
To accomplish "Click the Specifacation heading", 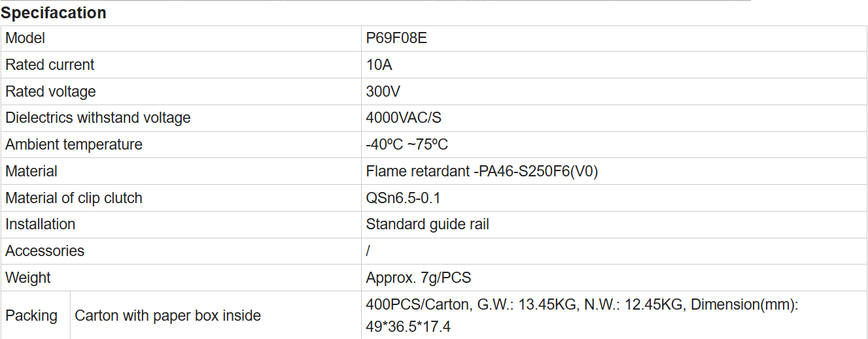I will pyautogui.click(x=54, y=13).
